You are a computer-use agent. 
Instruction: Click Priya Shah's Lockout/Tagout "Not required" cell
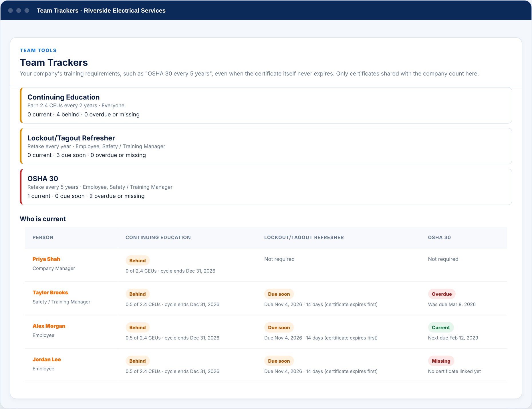point(279,259)
